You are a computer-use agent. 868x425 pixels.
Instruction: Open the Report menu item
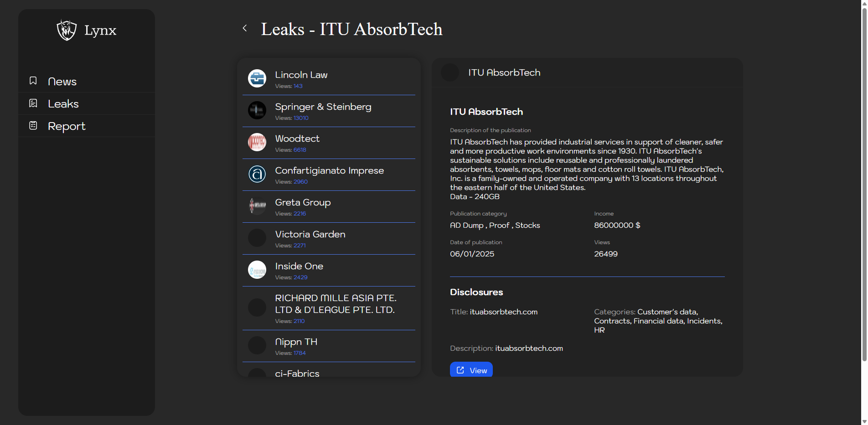67,126
